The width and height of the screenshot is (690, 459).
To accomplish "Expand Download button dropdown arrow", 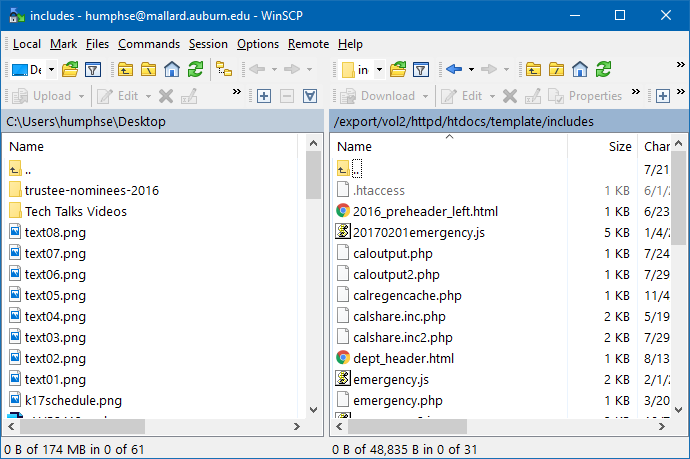I will click(x=425, y=96).
